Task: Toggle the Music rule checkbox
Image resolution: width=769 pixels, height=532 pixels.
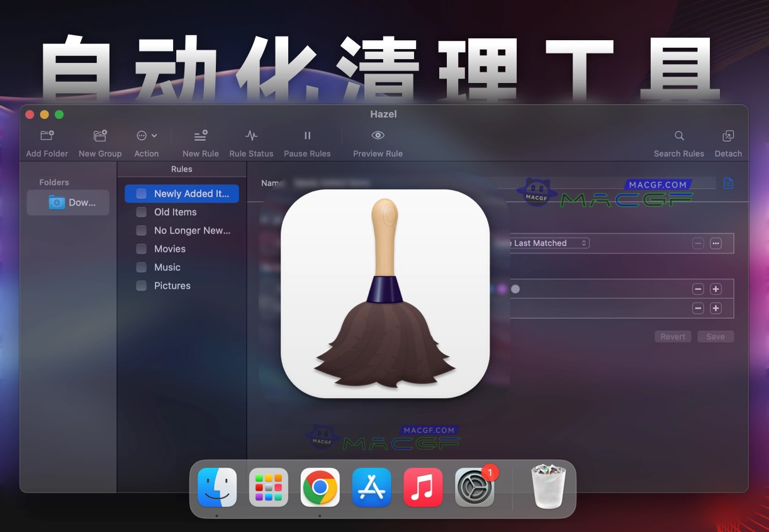Action: coord(142,267)
